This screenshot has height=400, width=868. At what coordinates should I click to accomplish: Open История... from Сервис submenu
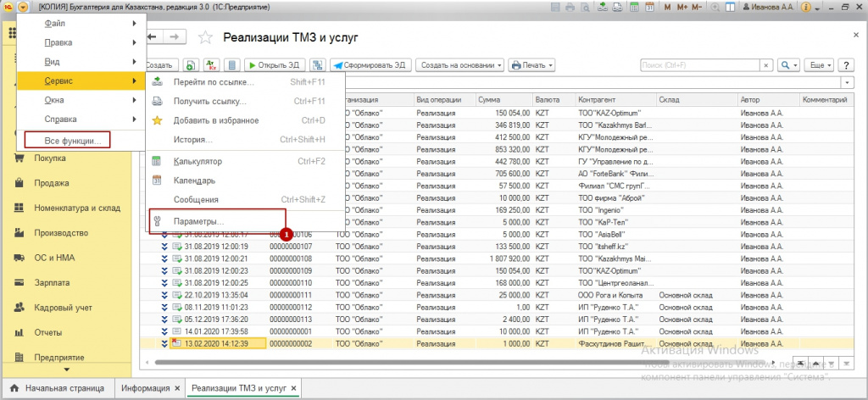245,140
